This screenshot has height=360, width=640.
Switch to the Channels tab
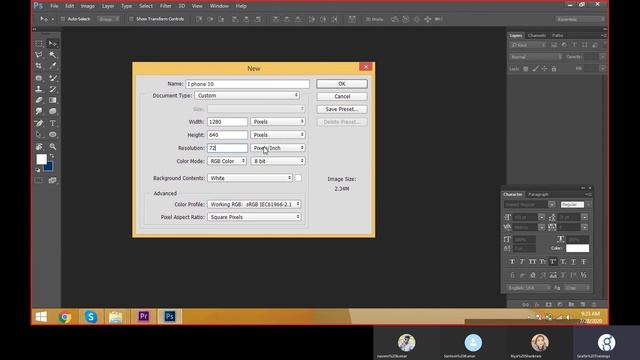pyautogui.click(x=537, y=36)
